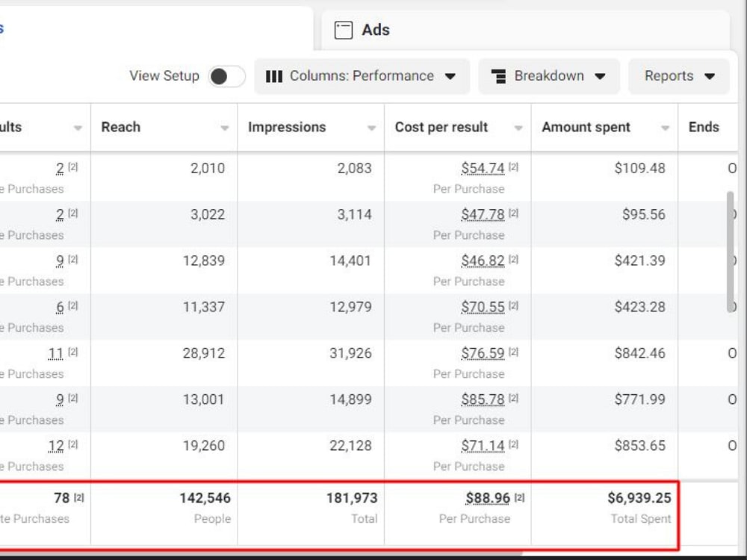The image size is (747, 560).
Task: Click the 6 results value link
Action: (x=60, y=307)
